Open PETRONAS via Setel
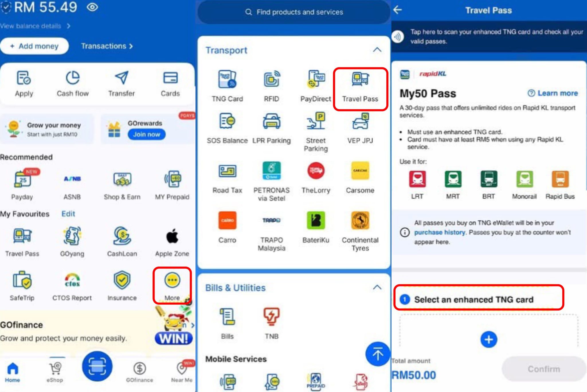Screen dimensions: 587x392 [x=271, y=182]
